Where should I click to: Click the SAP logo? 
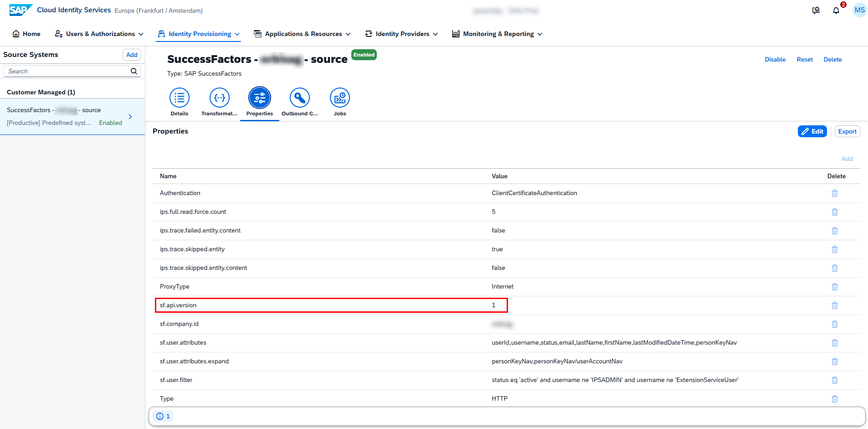21,10
